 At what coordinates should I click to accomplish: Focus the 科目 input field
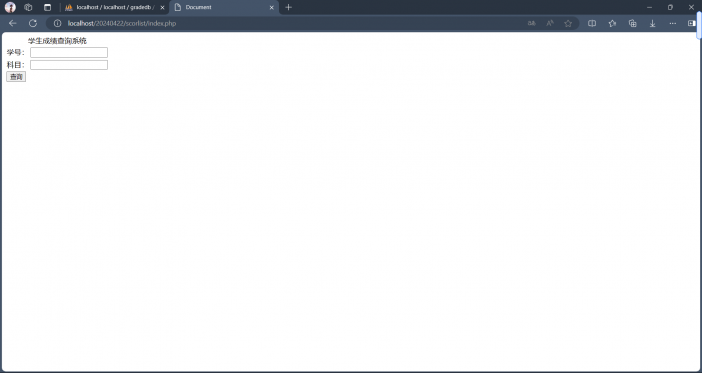69,65
